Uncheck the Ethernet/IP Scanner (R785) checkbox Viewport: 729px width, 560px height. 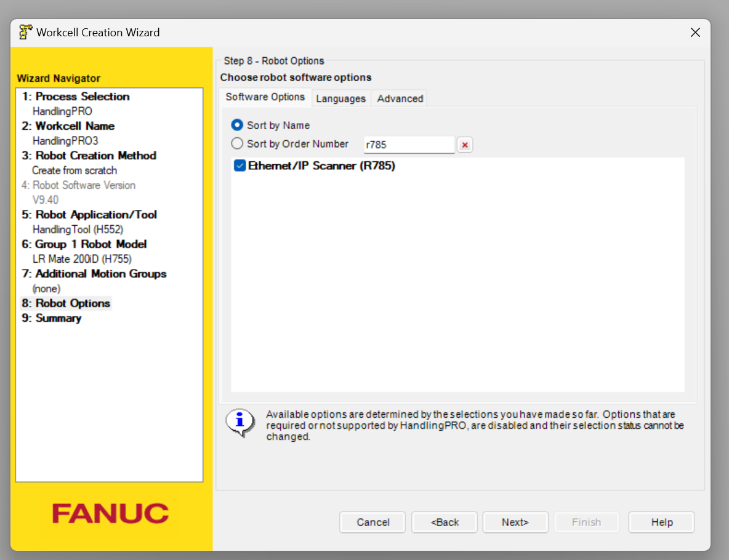240,166
